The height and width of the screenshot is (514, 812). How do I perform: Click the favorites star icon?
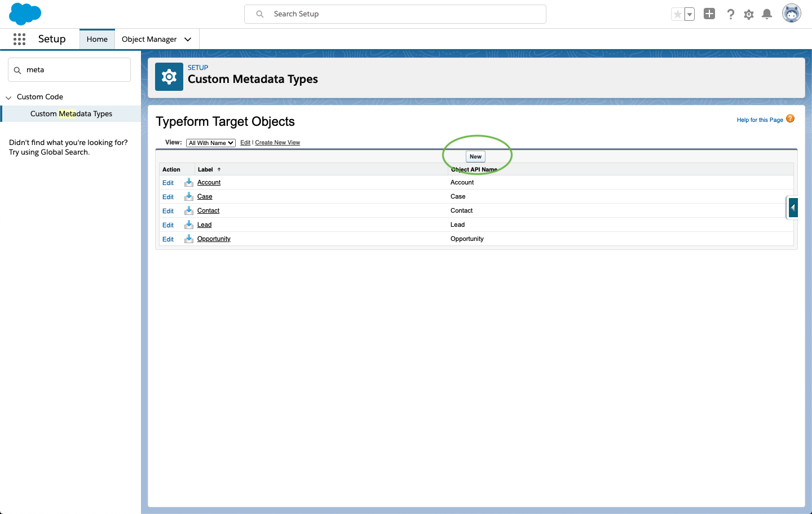coord(678,14)
